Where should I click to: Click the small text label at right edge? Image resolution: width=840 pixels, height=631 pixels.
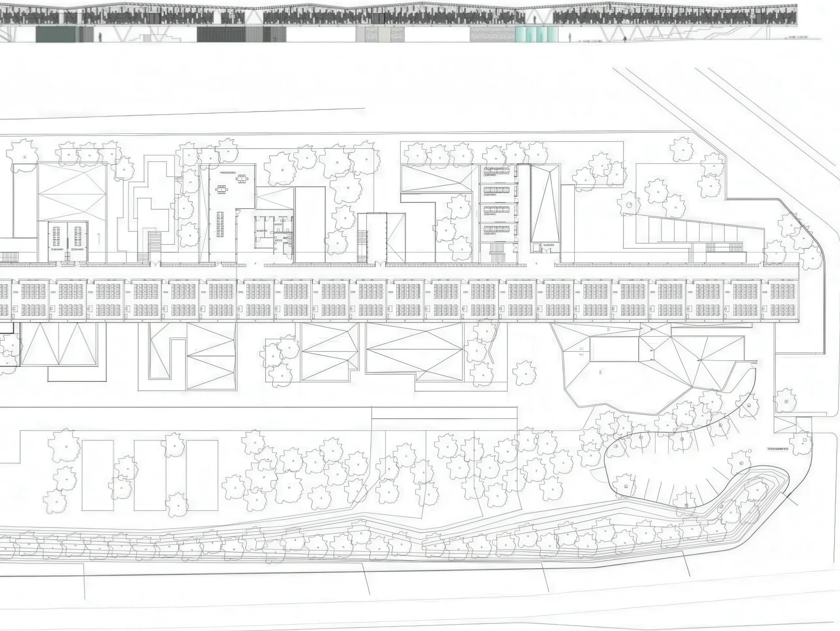click(x=778, y=449)
